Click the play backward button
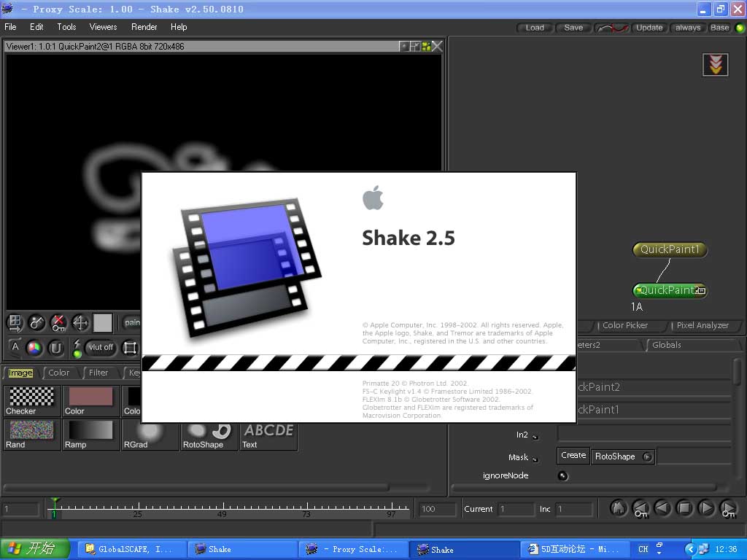The image size is (747, 560). (x=662, y=508)
